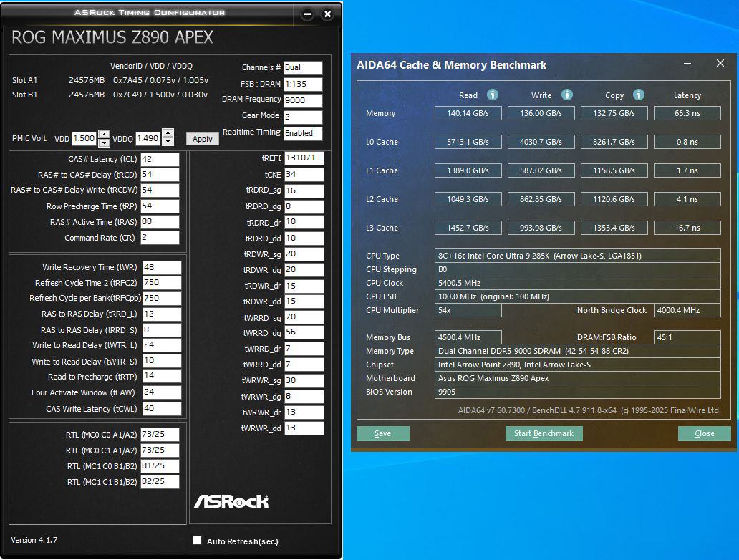Image resolution: width=739 pixels, height=560 pixels.
Task: Click the CAS Write Latency (tCWL) field
Action: pyautogui.click(x=162, y=409)
